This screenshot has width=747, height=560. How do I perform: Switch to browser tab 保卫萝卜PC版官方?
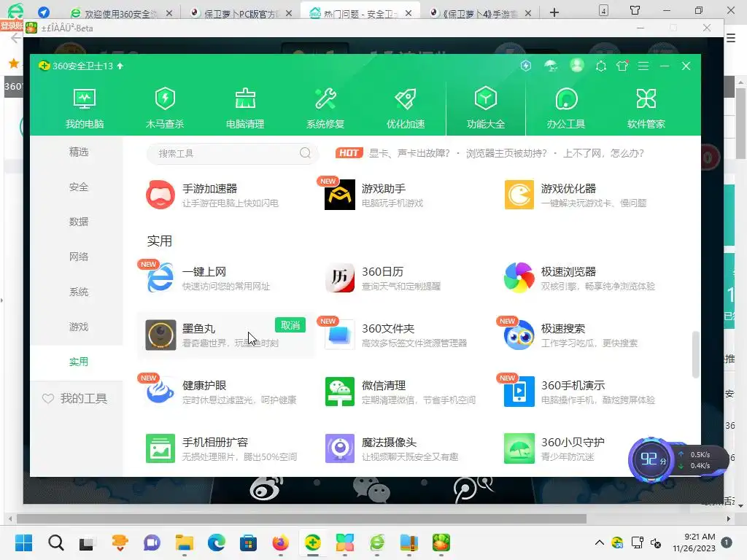tap(241, 13)
